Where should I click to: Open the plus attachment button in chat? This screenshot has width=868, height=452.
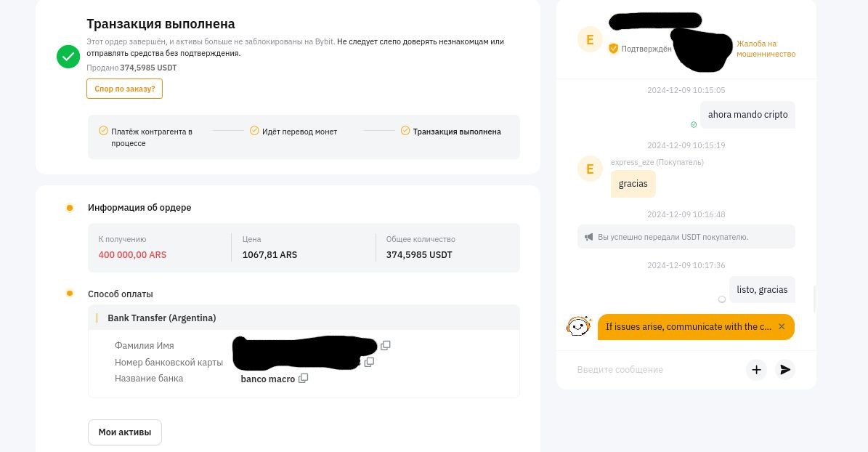click(x=756, y=369)
